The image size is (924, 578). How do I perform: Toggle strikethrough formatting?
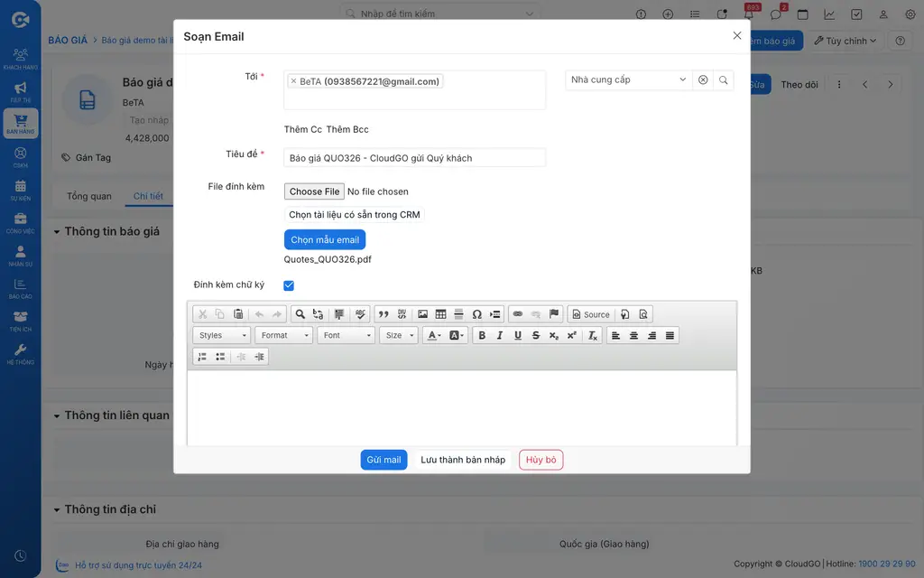tap(536, 336)
